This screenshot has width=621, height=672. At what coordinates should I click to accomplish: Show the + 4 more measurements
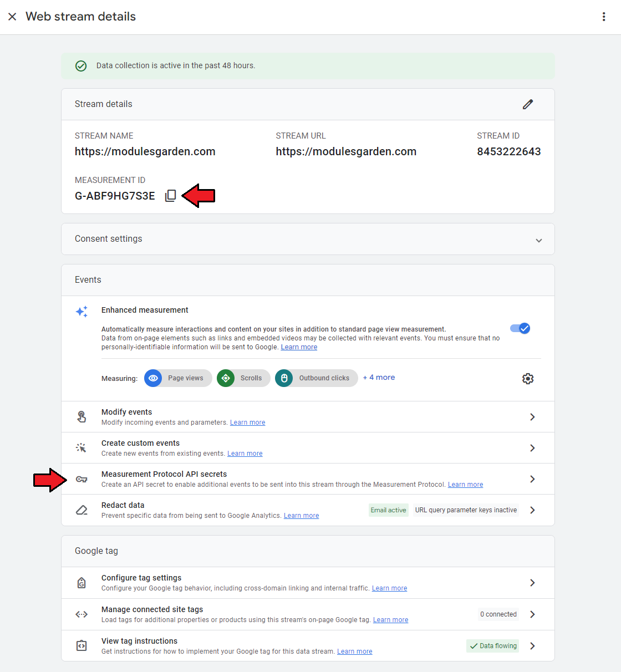379,378
